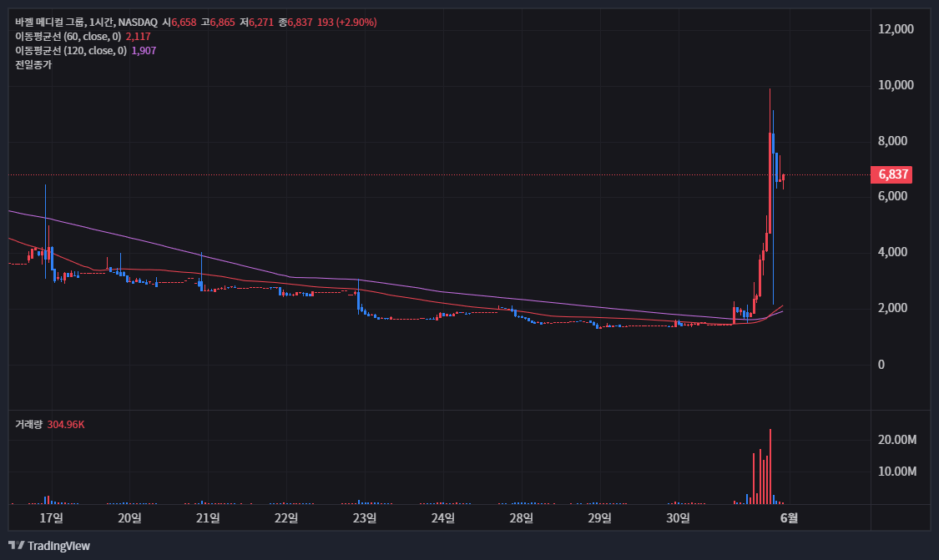Click the 17일 date label
Image resolution: width=939 pixels, height=560 pixels.
pyautogui.click(x=52, y=518)
